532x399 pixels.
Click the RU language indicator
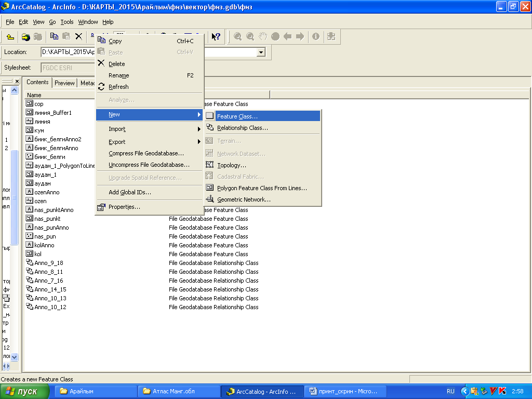[450, 391]
